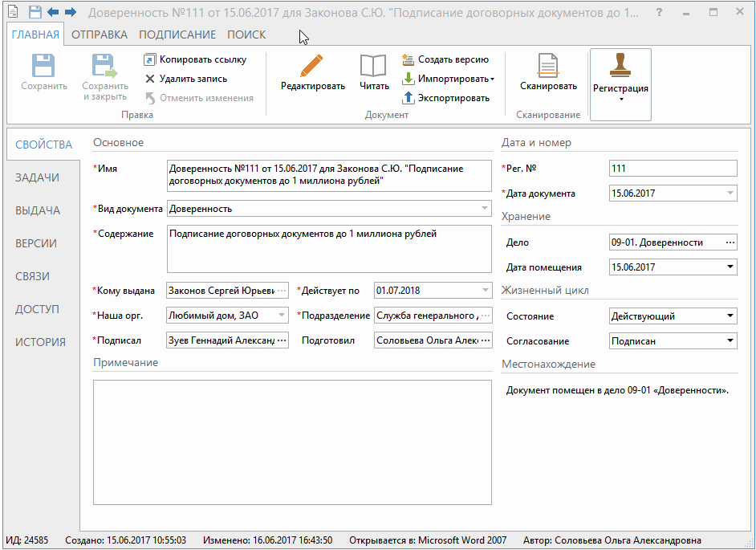Click the Сканировать scanner icon
Viewport: 756px width, 550px height.
[548, 66]
